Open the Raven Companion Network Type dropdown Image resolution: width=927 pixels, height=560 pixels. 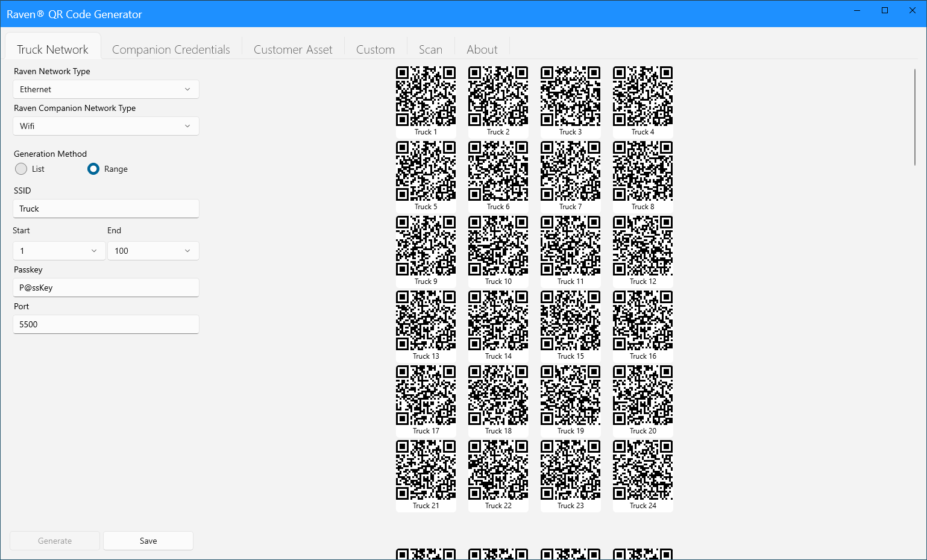click(106, 126)
